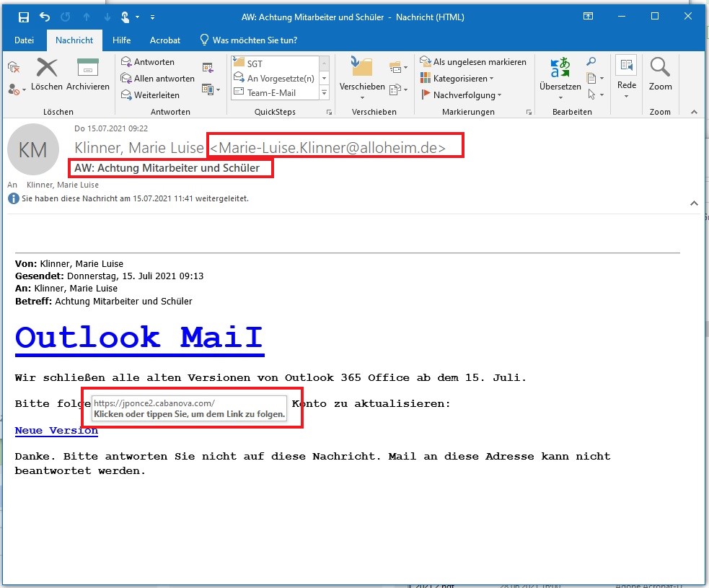
Task: Click sender address Marie-Luise.Klinner@alloheim.de
Action: coord(328,147)
